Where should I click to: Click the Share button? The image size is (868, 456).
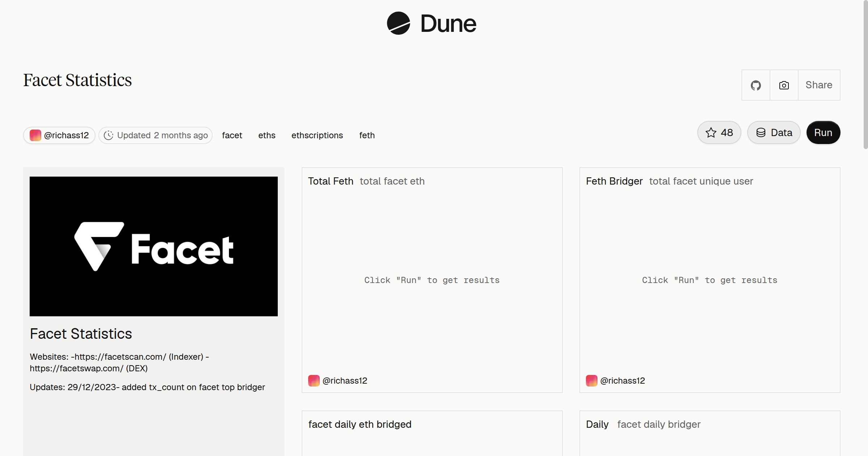pos(819,85)
